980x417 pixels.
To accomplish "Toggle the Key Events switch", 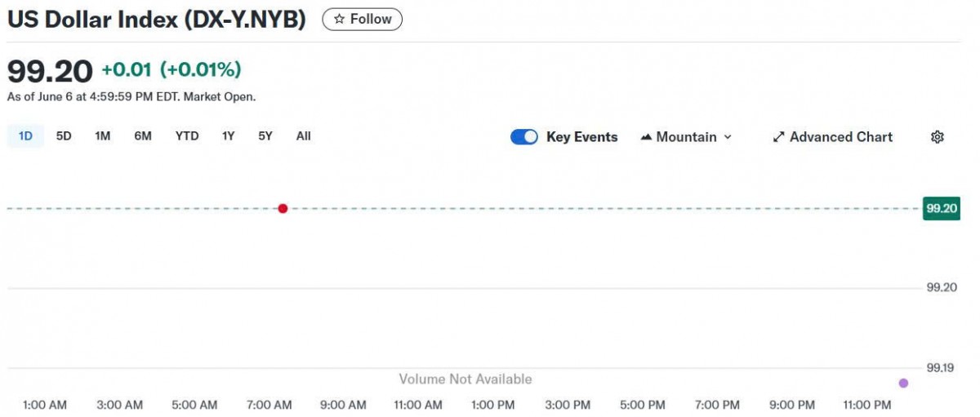I will (x=524, y=137).
